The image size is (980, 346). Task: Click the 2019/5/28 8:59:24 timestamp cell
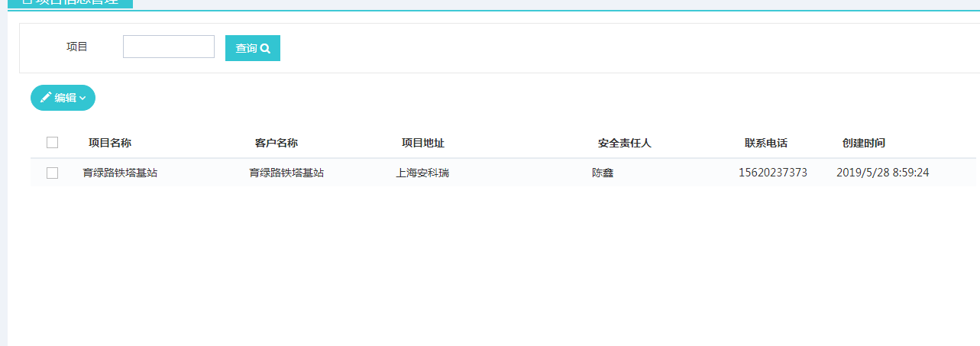coord(882,173)
